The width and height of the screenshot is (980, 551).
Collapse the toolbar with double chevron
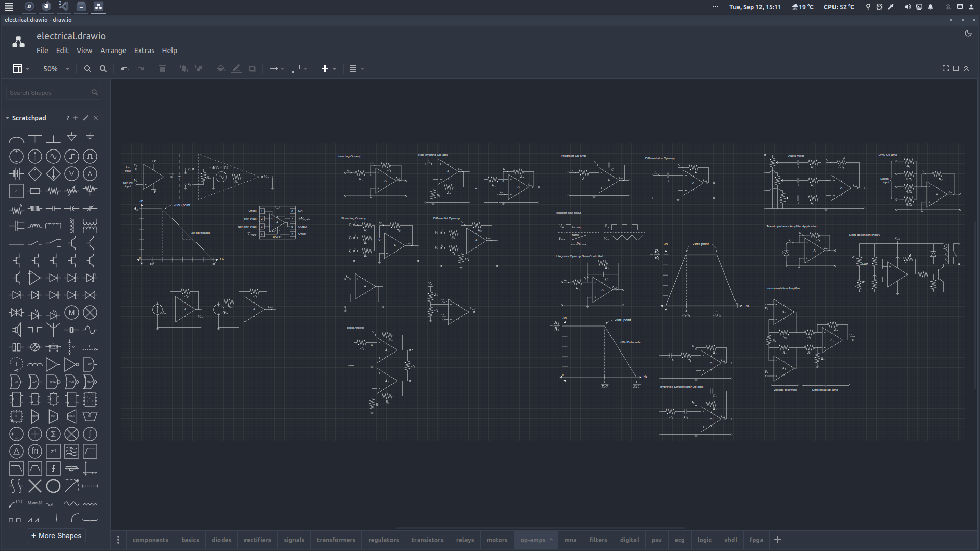click(966, 68)
